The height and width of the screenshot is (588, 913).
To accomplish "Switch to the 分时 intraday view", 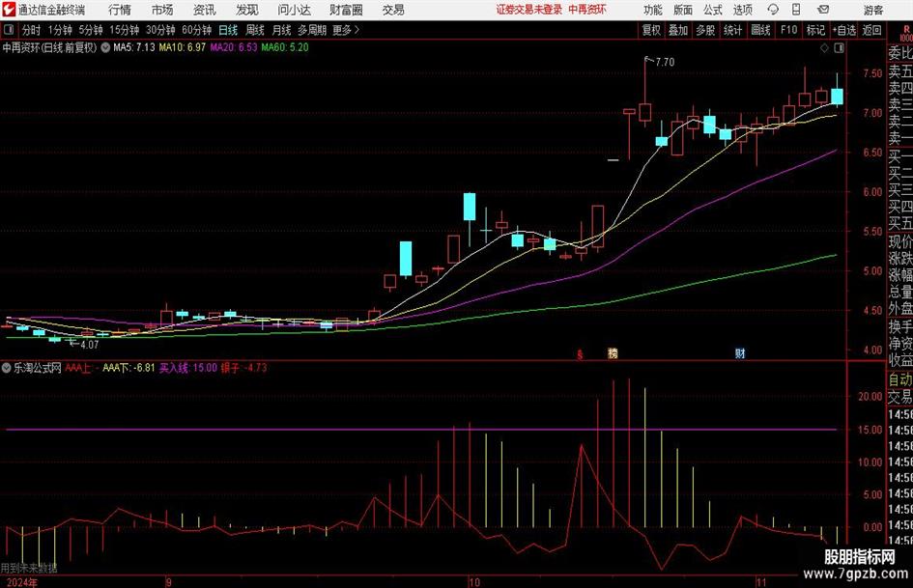I will point(31,30).
